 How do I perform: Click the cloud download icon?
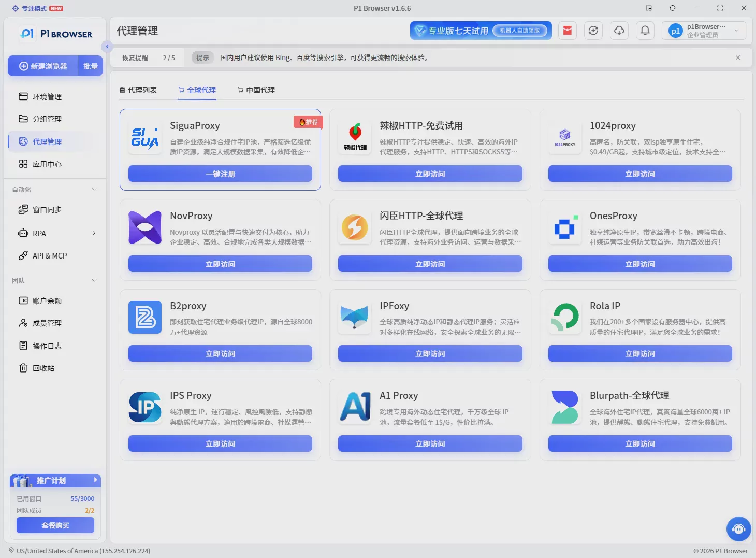tap(619, 31)
